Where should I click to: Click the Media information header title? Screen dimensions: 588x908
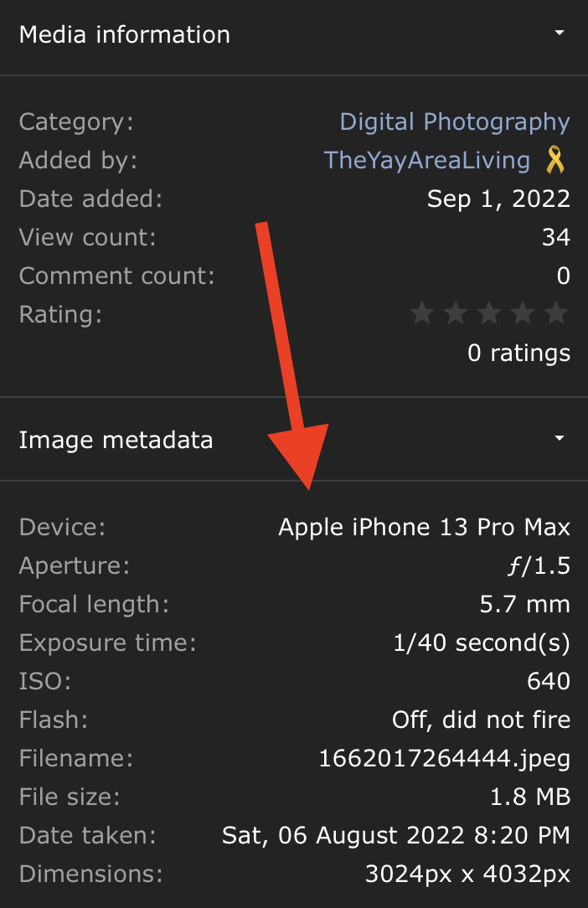point(124,34)
